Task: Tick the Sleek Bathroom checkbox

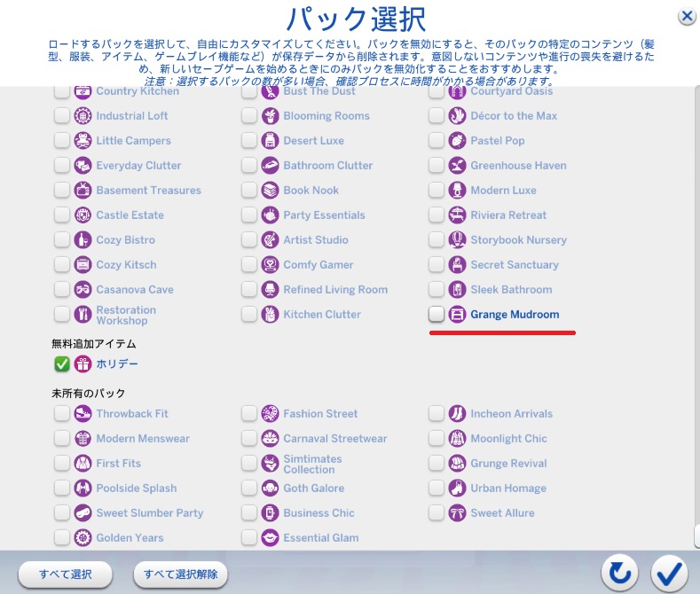Action: [x=437, y=289]
